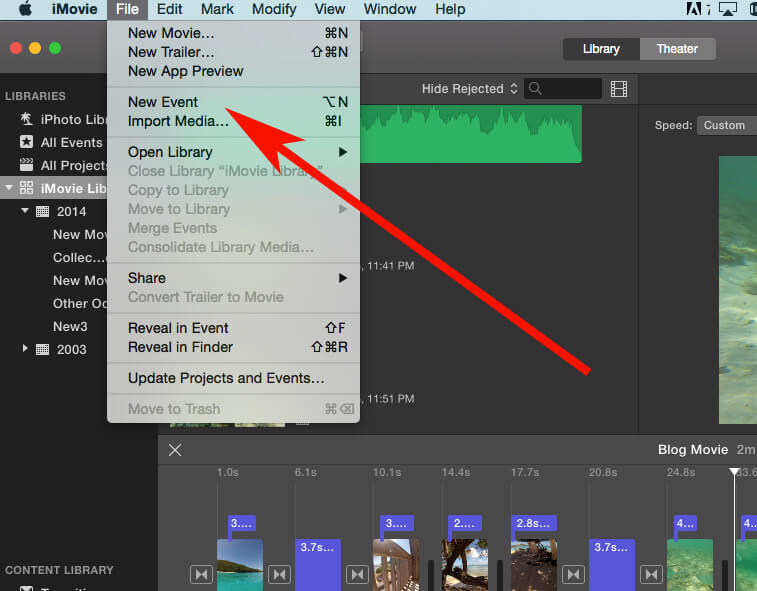This screenshot has height=591, width=757.
Task: Click the 2.8s… title label
Action: (x=533, y=523)
